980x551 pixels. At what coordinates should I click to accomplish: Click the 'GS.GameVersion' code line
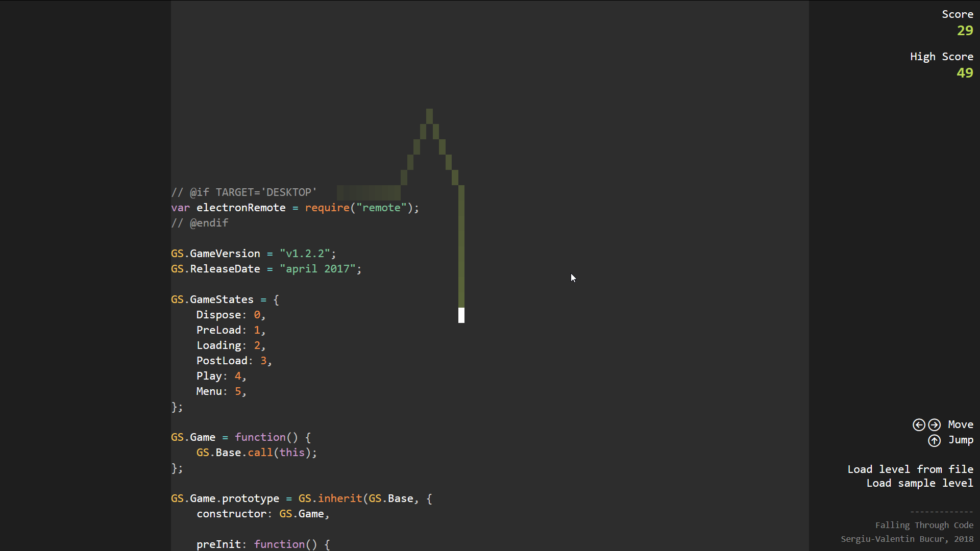pyautogui.click(x=253, y=254)
